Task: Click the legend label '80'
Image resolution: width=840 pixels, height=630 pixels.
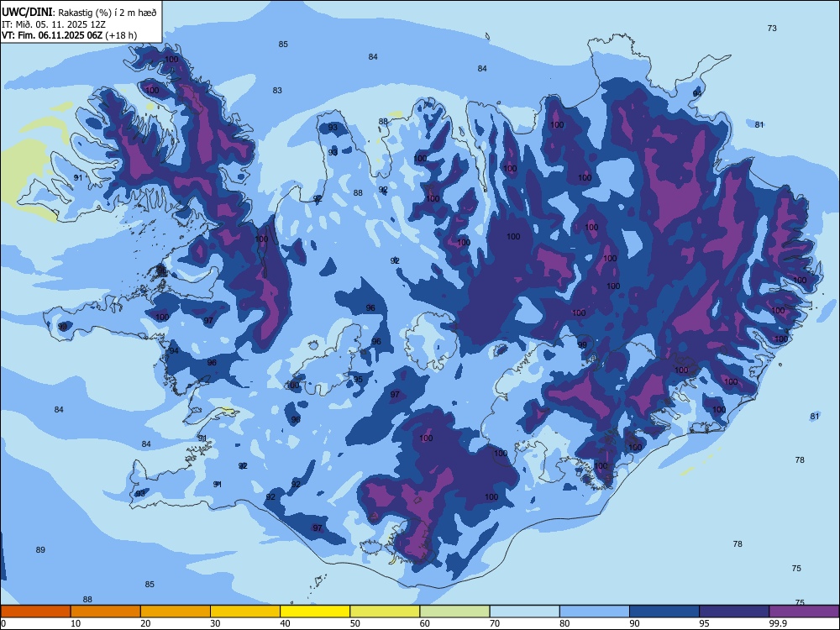Action: tap(564, 623)
